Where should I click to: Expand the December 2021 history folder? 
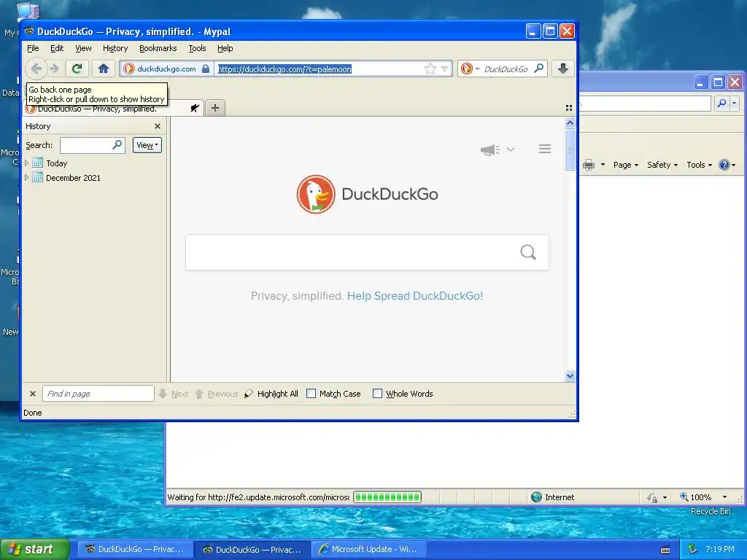[x=26, y=178]
